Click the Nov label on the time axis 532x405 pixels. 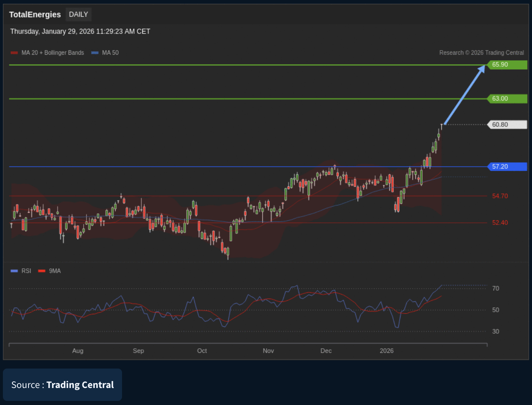point(268,351)
